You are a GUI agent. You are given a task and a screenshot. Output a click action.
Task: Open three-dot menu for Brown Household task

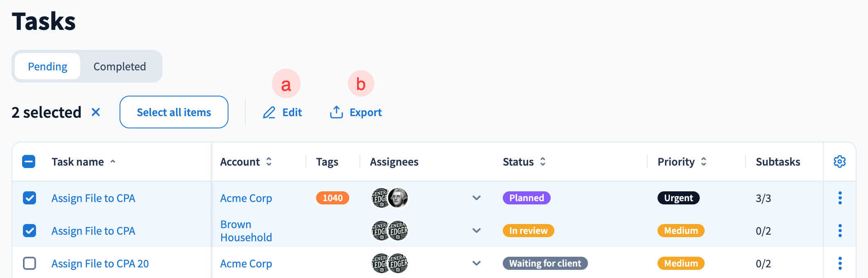click(840, 231)
